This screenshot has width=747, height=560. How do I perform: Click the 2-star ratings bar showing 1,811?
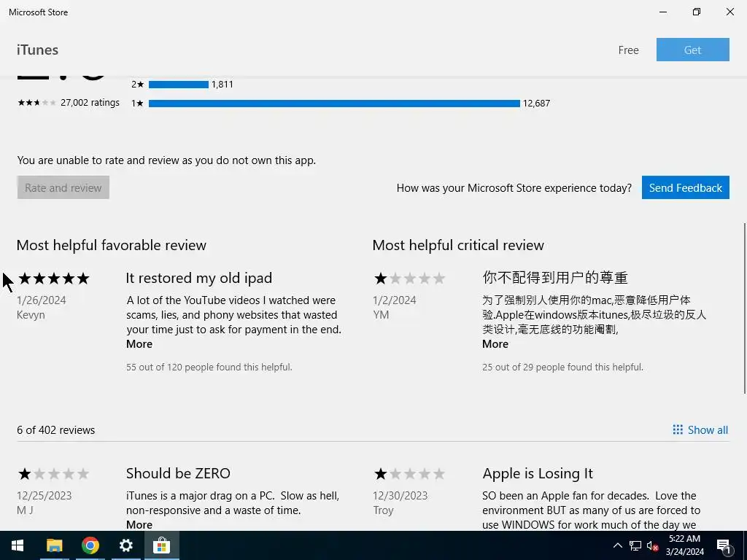tap(179, 85)
